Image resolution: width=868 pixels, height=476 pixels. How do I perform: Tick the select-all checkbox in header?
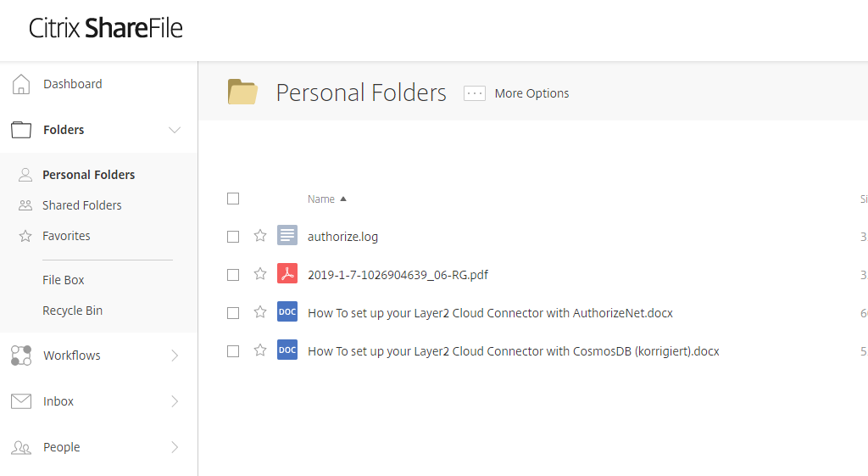click(x=233, y=199)
